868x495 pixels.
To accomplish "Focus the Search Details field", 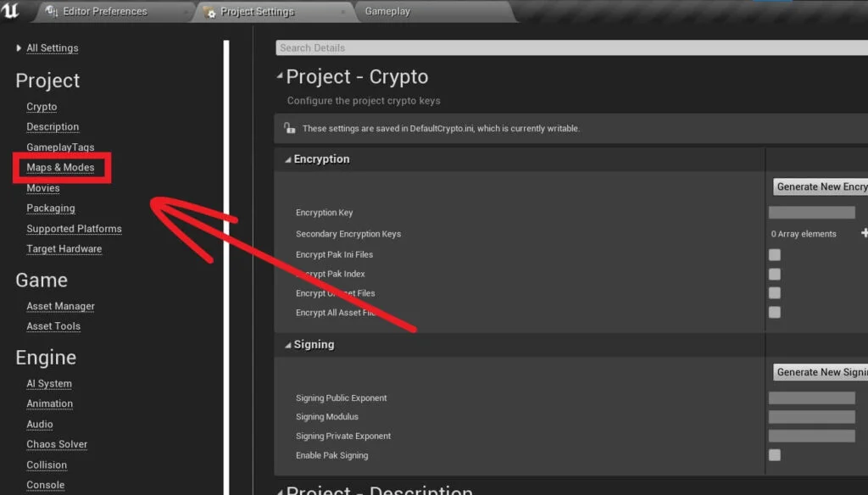I will [x=571, y=47].
